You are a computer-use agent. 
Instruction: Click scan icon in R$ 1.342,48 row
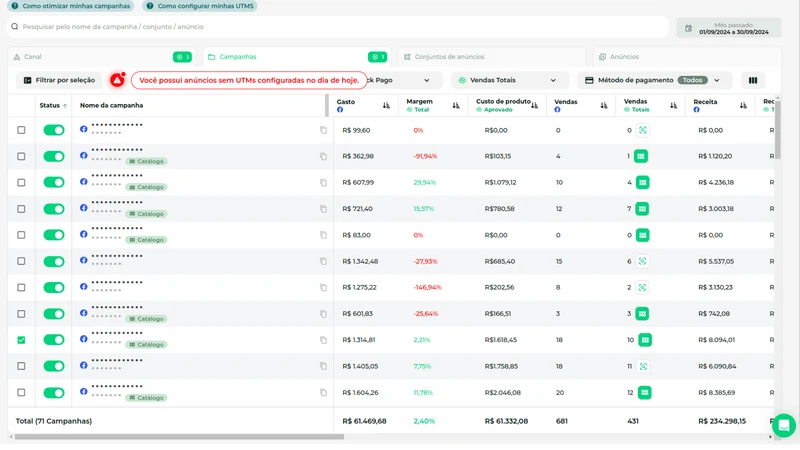(x=642, y=261)
